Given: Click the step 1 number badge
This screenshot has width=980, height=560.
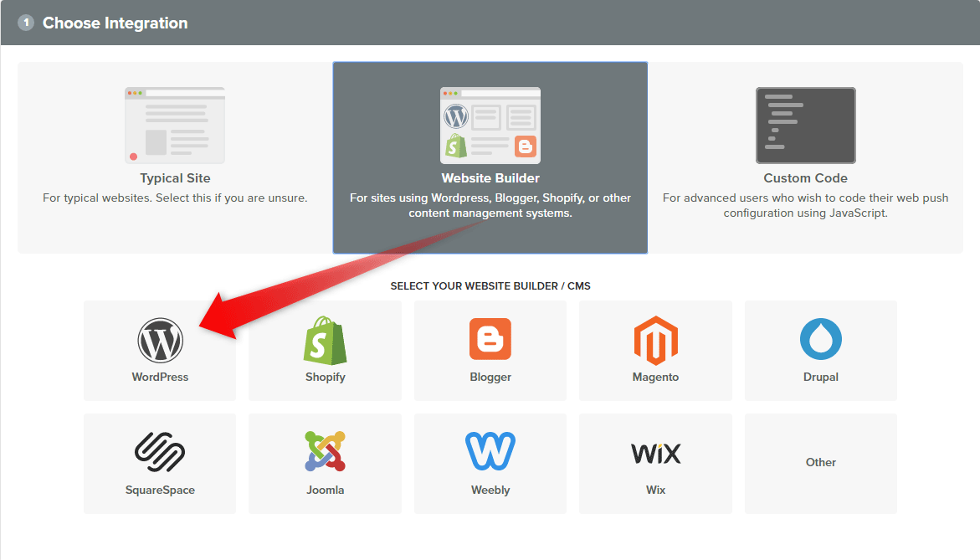Looking at the screenshot, I should coord(26,23).
